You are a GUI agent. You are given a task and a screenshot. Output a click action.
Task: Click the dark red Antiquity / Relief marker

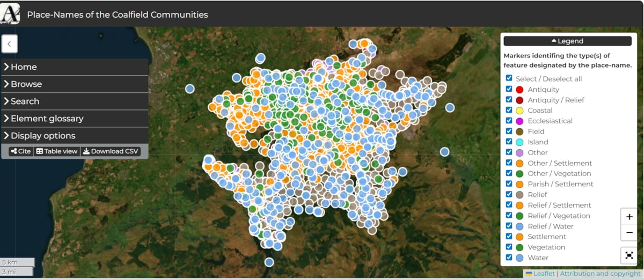coord(519,100)
